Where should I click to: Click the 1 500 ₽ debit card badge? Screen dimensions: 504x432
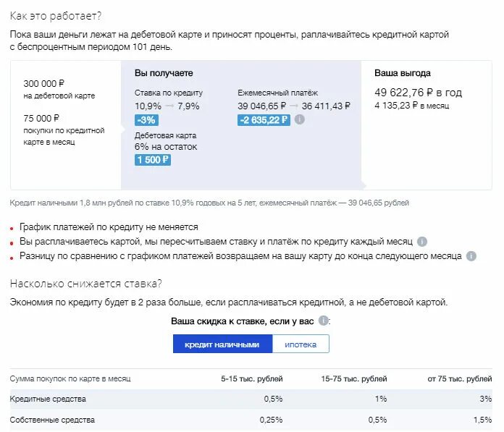(x=153, y=160)
